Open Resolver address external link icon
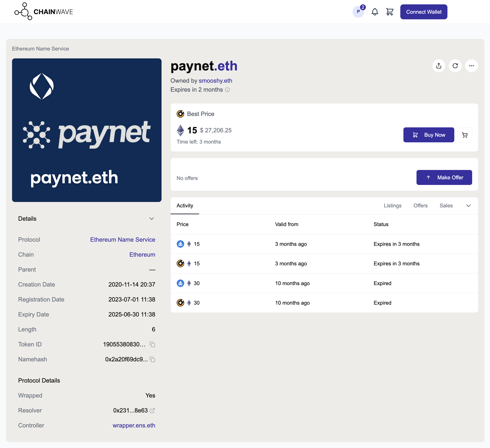This screenshot has width=490, height=448. tap(152, 410)
